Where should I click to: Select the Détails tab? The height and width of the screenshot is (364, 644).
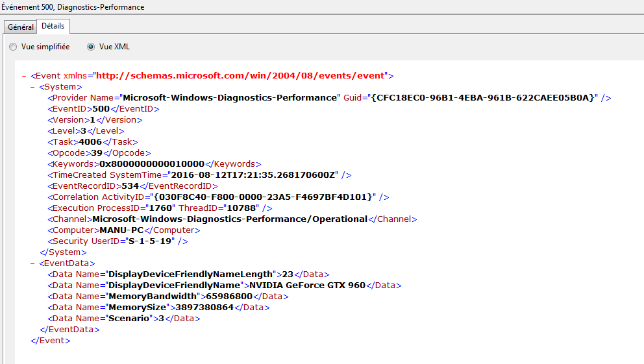coord(53,26)
